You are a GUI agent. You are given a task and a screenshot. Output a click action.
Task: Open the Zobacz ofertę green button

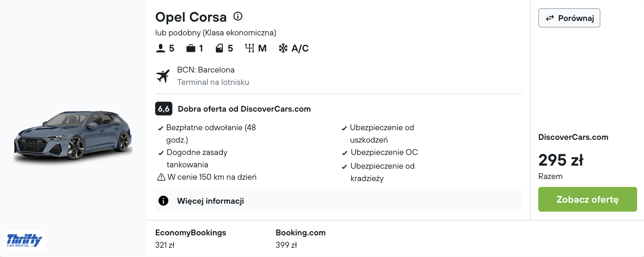(x=587, y=199)
